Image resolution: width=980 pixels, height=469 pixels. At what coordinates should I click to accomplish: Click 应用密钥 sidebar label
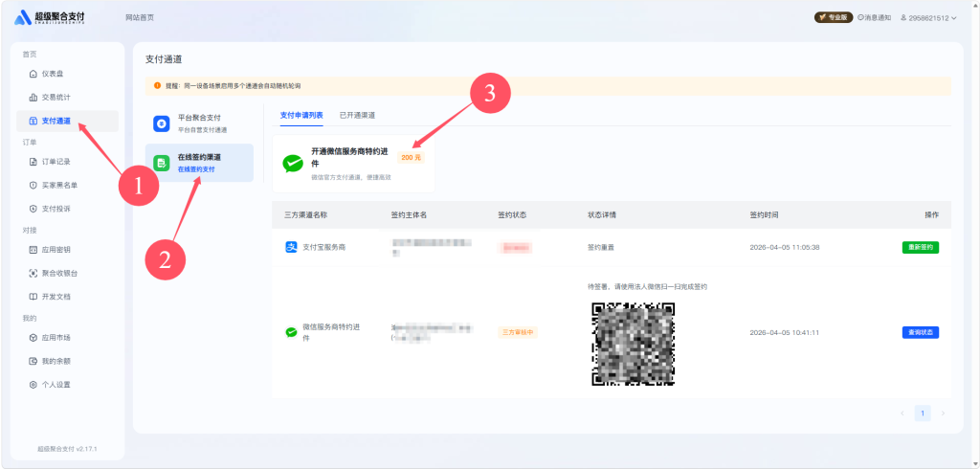56,250
